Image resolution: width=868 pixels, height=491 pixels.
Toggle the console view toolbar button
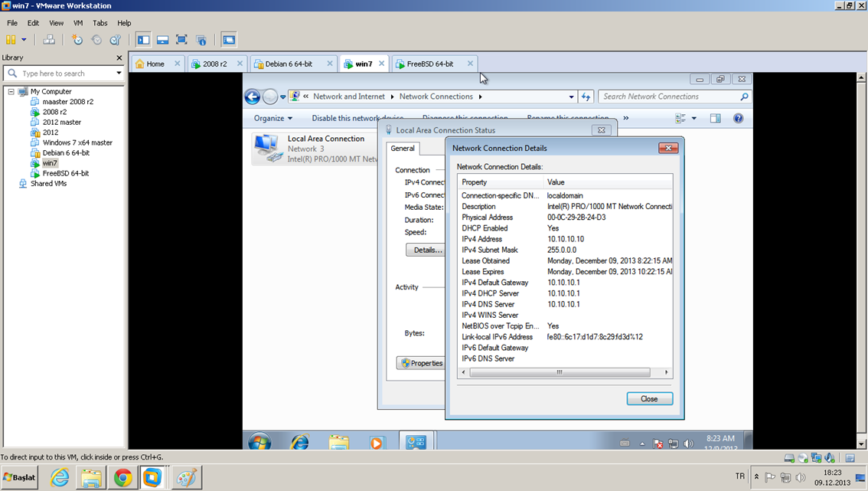tap(229, 40)
